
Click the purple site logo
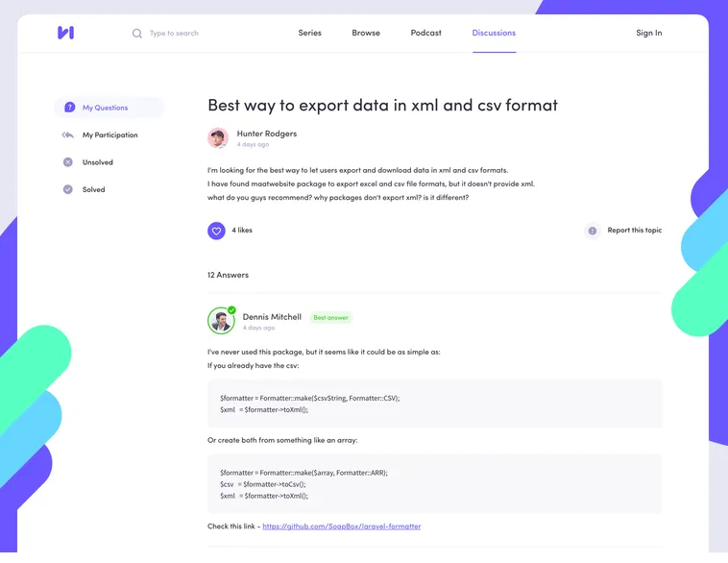tap(65, 33)
